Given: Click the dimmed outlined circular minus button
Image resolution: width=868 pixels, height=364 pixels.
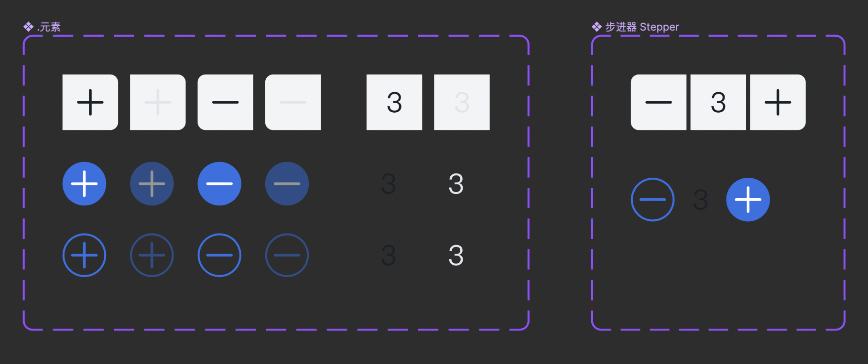Looking at the screenshot, I should click(x=287, y=255).
